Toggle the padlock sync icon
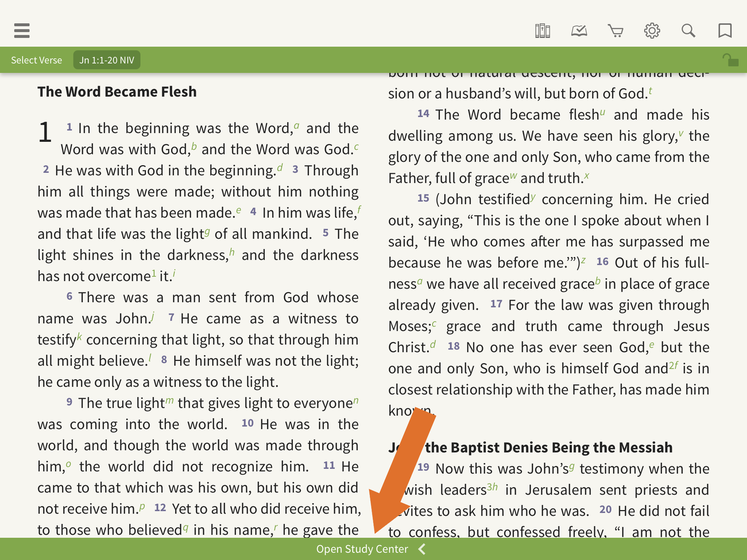 coord(730,60)
